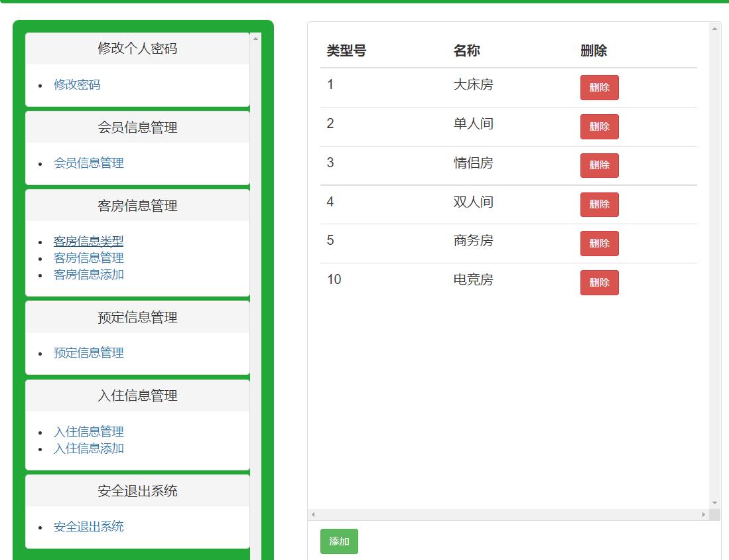The image size is (729, 560).
Task: Select 入住信息管理 link
Action: (x=88, y=431)
